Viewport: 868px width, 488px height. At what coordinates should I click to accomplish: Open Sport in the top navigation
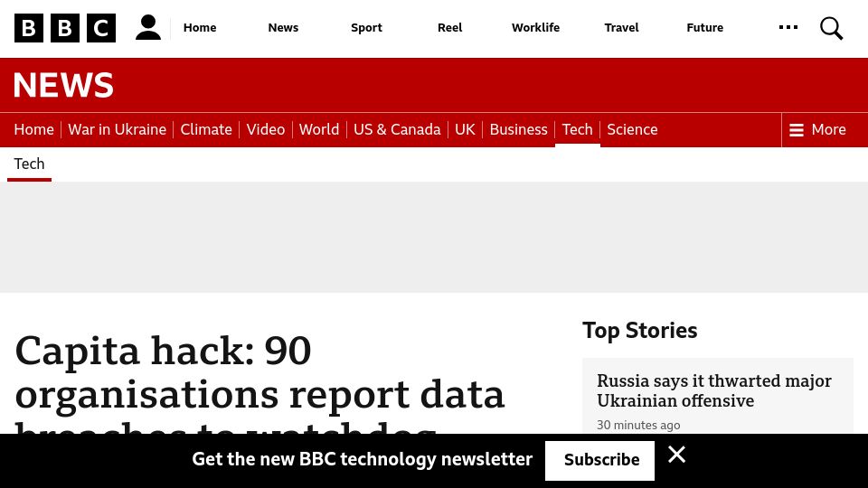click(366, 28)
